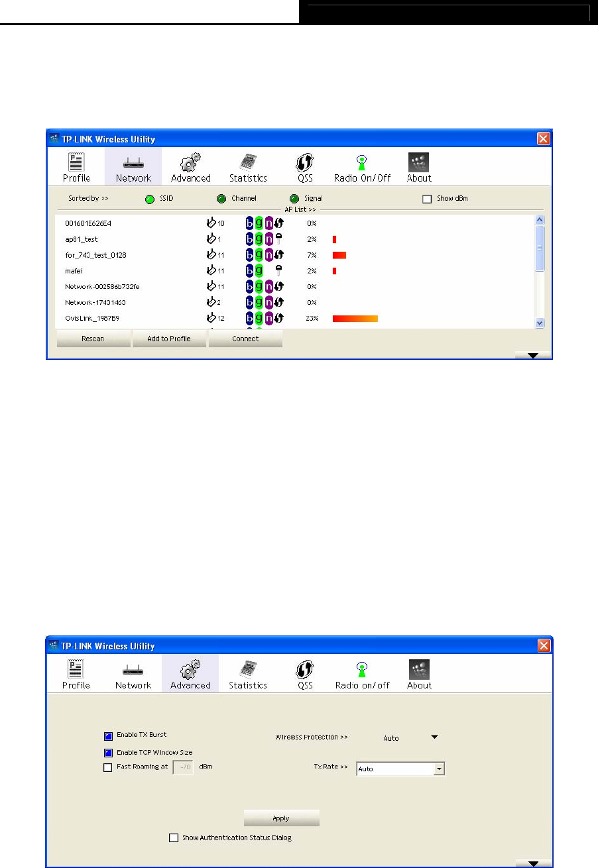Sort AP list by Channel
598x868 pixels.
[221, 199]
